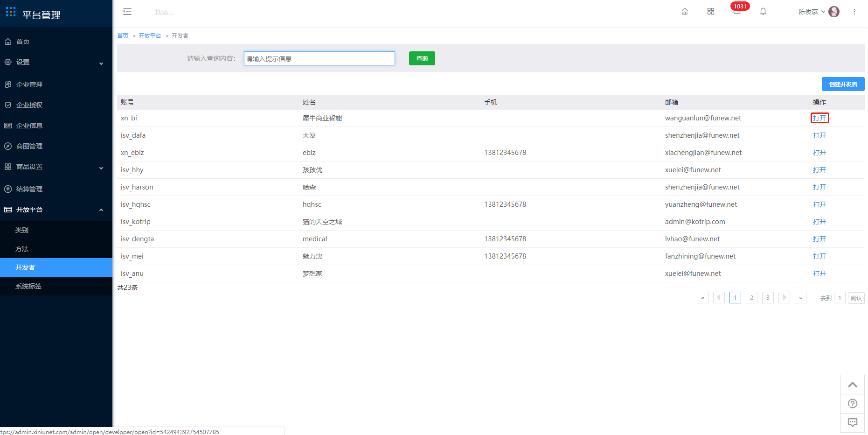Collapse the 开放平台 menu chevron
The image size is (868, 435).
pyautogui.click(x=101, y=210)
